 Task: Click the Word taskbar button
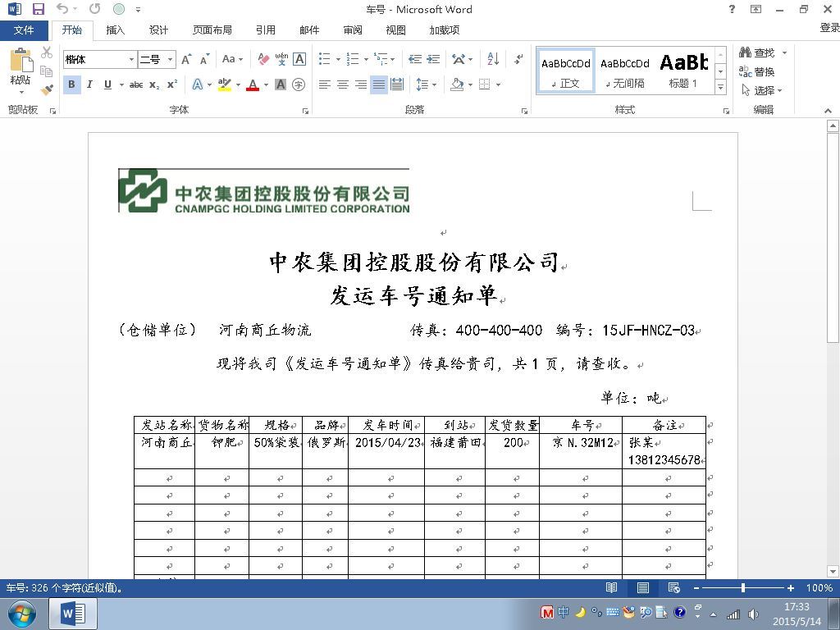point(73,614)
